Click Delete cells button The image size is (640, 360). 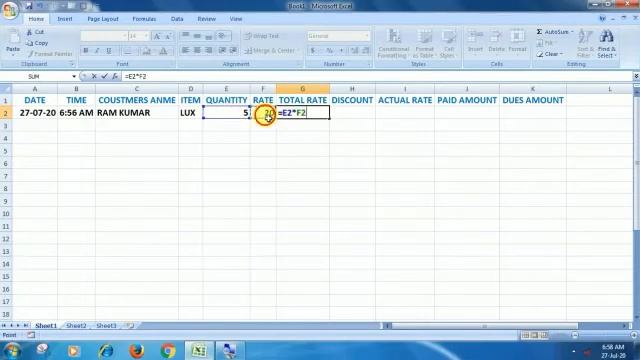[x=496, y=41]
